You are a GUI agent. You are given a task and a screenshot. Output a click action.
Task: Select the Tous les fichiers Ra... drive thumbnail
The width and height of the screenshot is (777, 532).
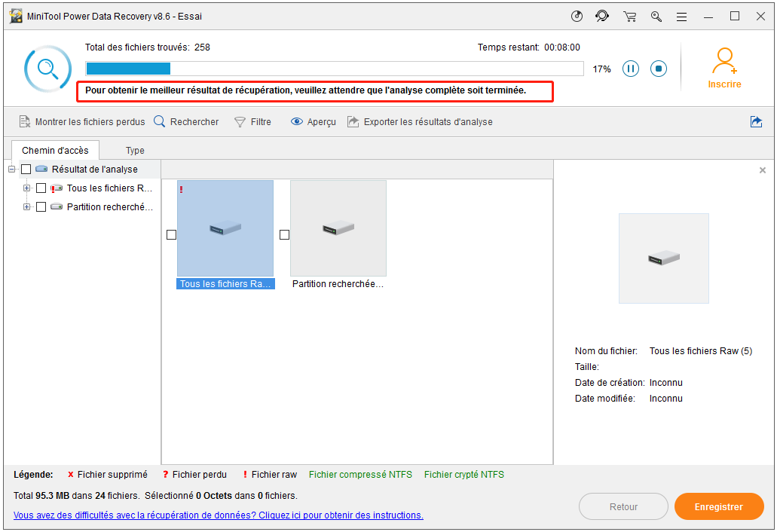tap(225, 228)
